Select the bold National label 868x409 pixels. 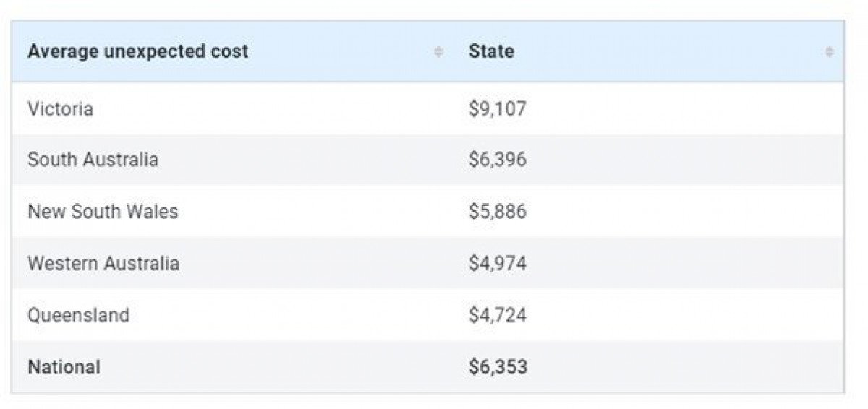(x=64, y=366)
